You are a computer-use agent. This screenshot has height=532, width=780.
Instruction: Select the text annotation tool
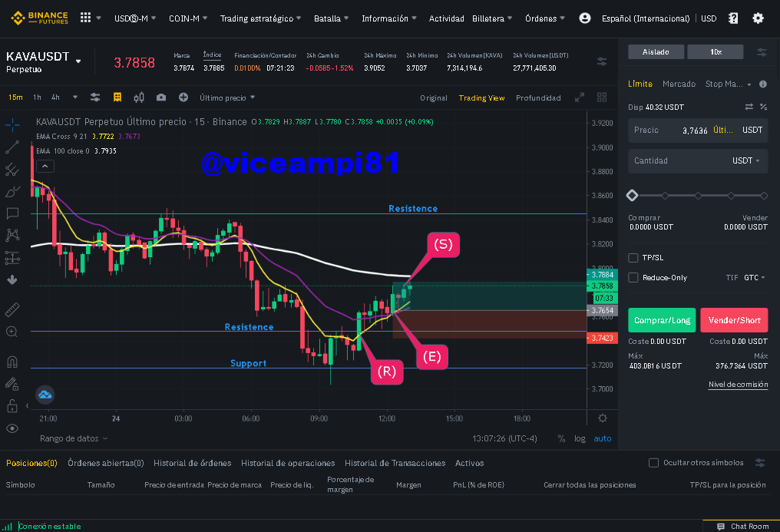click(x=12, y=213)
